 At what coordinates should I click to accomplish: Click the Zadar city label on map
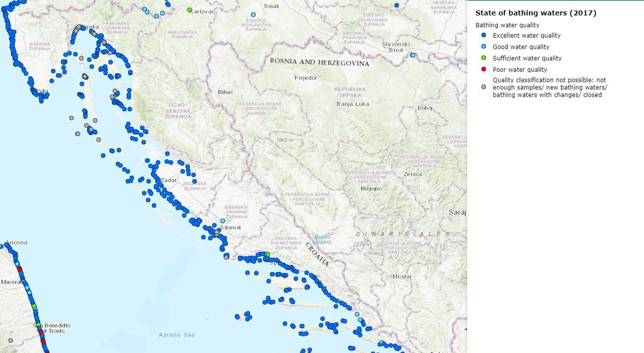[169, 180]
